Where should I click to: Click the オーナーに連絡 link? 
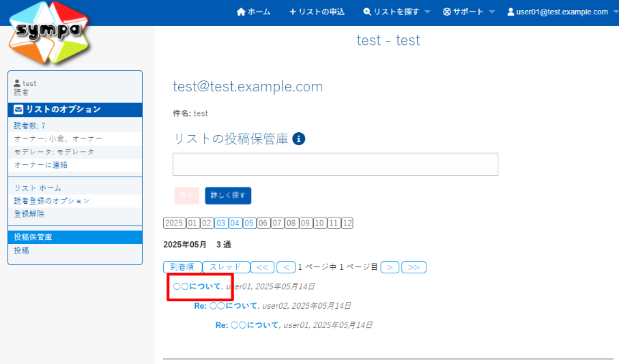click(41, 165)
